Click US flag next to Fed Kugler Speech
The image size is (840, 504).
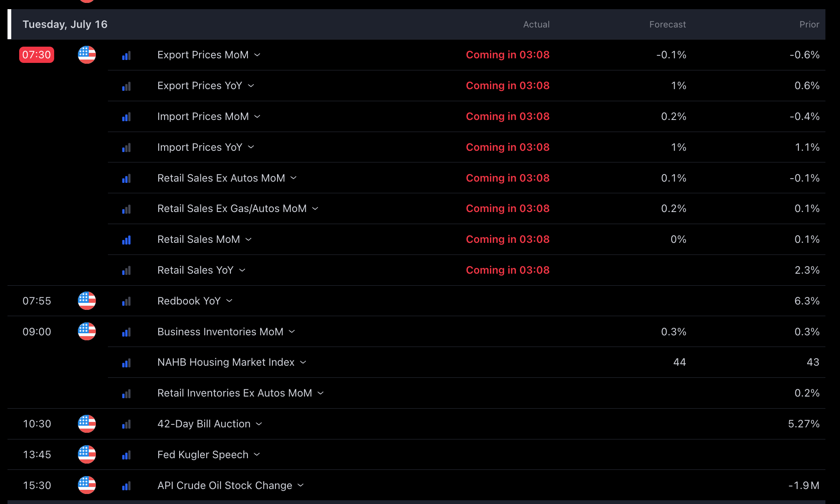87,454
